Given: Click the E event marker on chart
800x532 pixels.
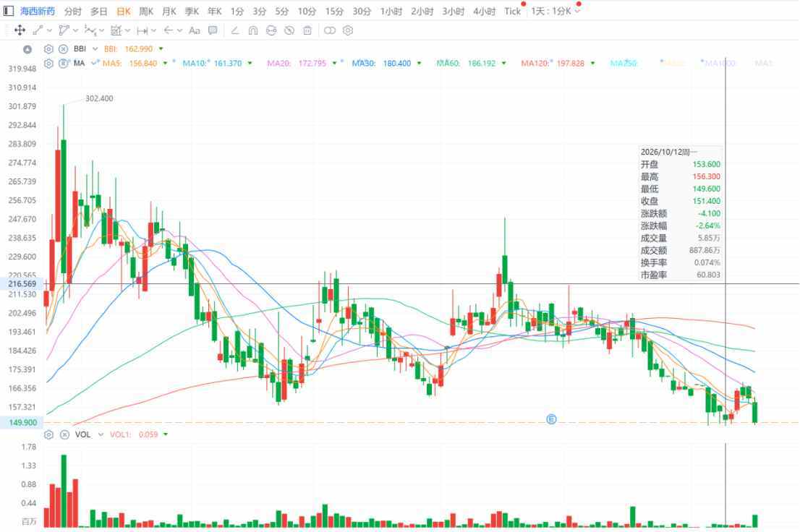Looking at the screenshot, I should (551, 419).
